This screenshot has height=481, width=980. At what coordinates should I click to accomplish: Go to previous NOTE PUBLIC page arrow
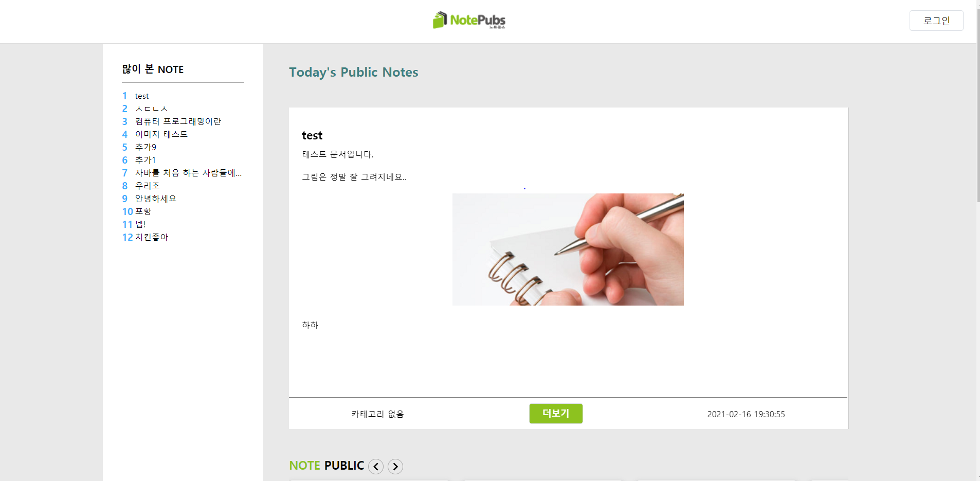click(x=376, y=467)
